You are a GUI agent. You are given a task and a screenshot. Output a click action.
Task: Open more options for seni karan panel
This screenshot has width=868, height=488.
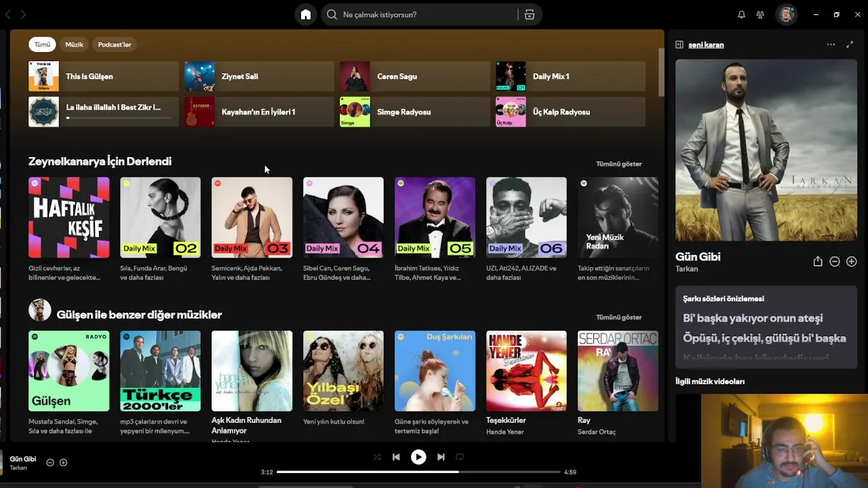tap(831, 45)
